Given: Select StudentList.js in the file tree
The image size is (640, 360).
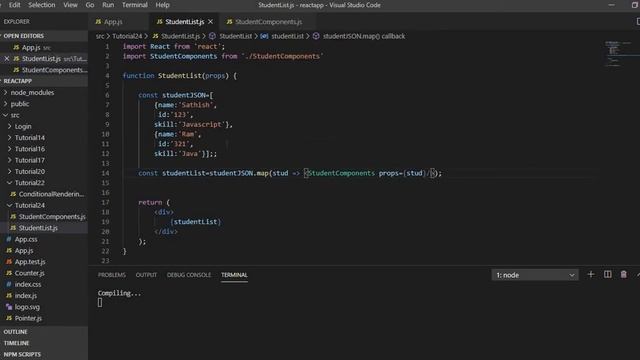Looking at the screenshot, I should (38, 228).
